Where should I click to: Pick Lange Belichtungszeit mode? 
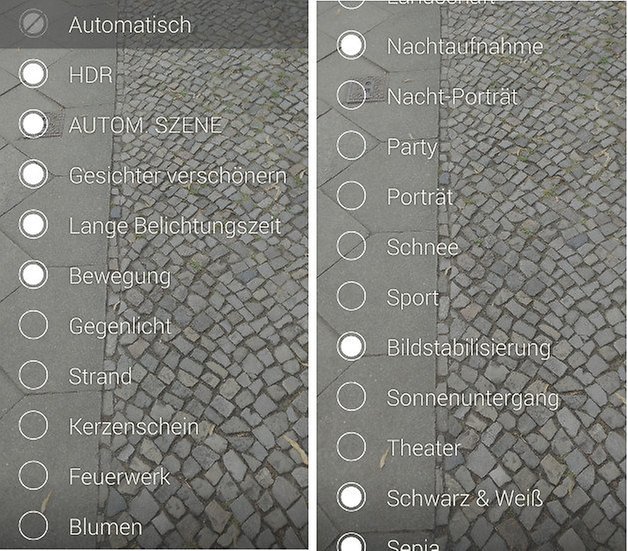click(x=154, y=225)
